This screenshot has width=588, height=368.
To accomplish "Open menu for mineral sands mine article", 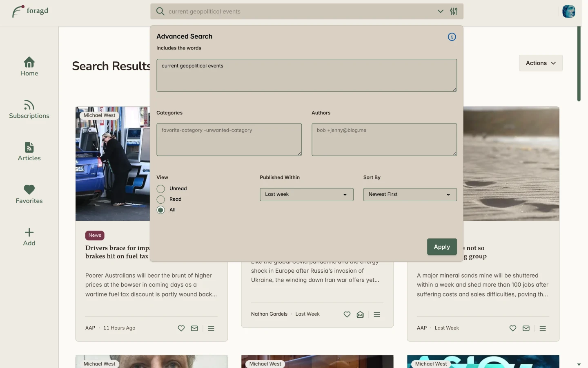I will 543,328.
